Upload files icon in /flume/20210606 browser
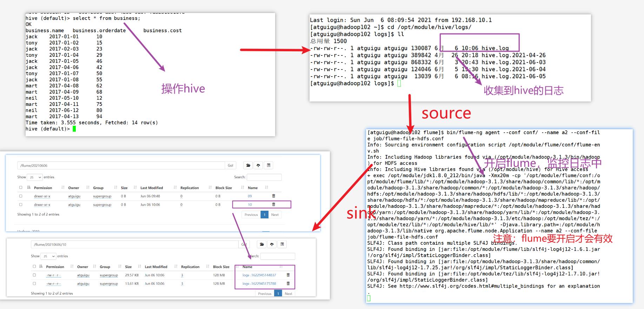 coord(258,165)
